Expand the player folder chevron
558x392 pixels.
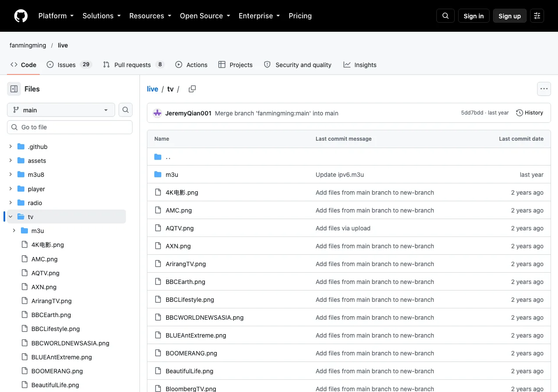10,189
